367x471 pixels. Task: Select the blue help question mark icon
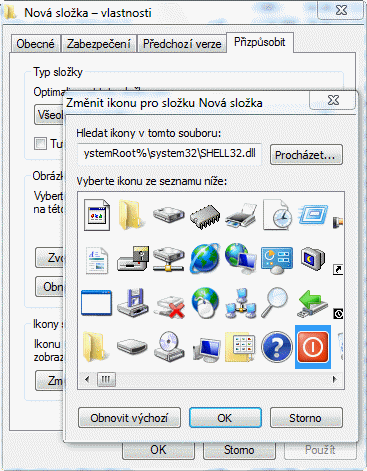point(277,347)
